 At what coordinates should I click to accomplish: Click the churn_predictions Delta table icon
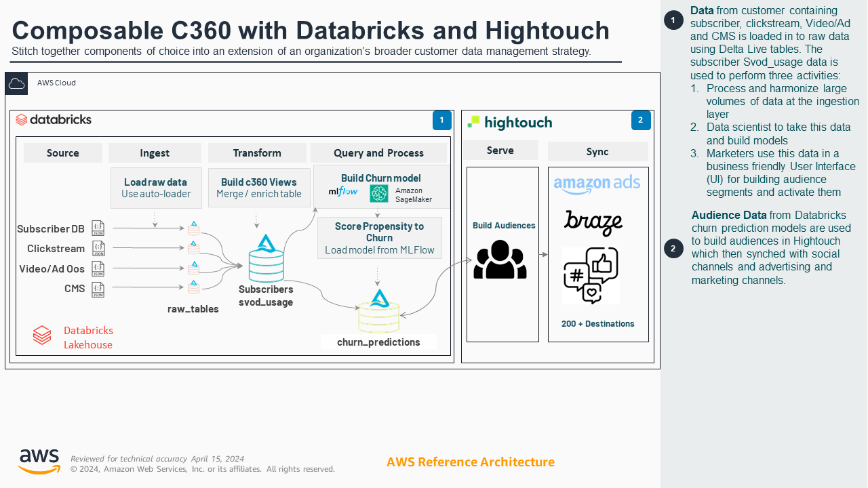pos(379,311)
